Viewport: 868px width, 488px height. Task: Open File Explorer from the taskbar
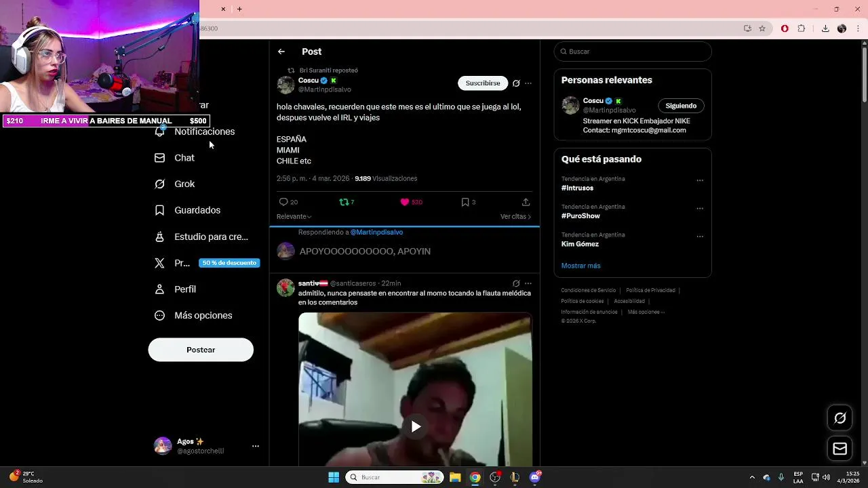(455, 477)
